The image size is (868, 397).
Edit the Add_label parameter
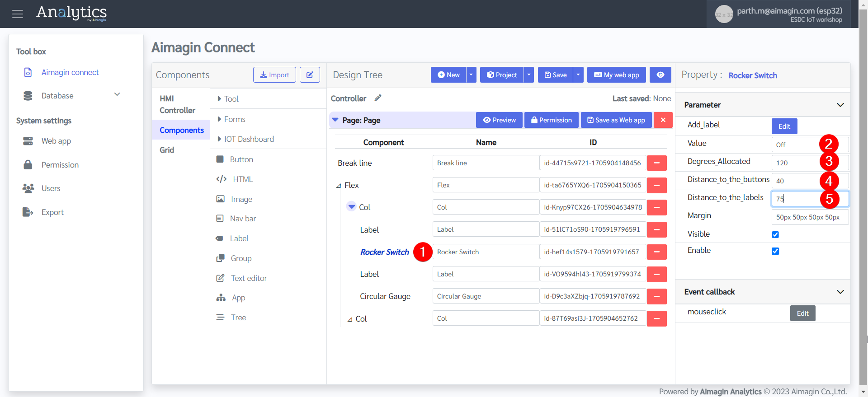784,126
